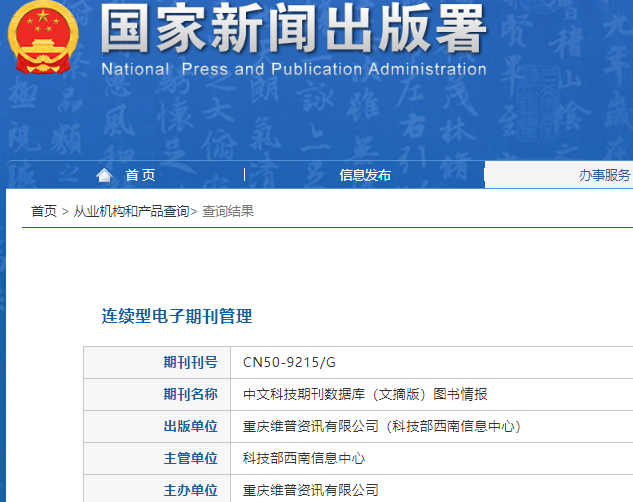Click the 中文科技期刊数据库 journal name value
The width and height of the screenshot is (633, 502).
(365, 394)
